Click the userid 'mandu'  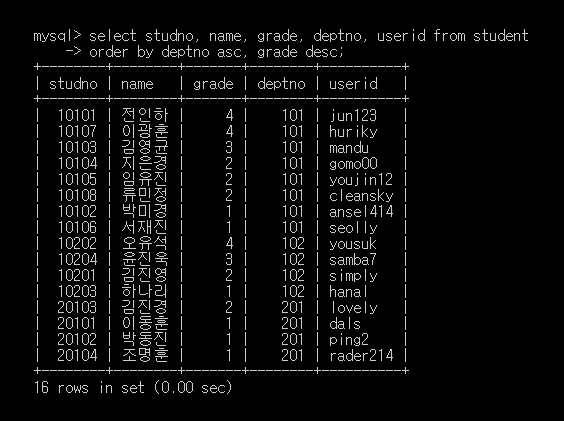(x=349, y=148)
